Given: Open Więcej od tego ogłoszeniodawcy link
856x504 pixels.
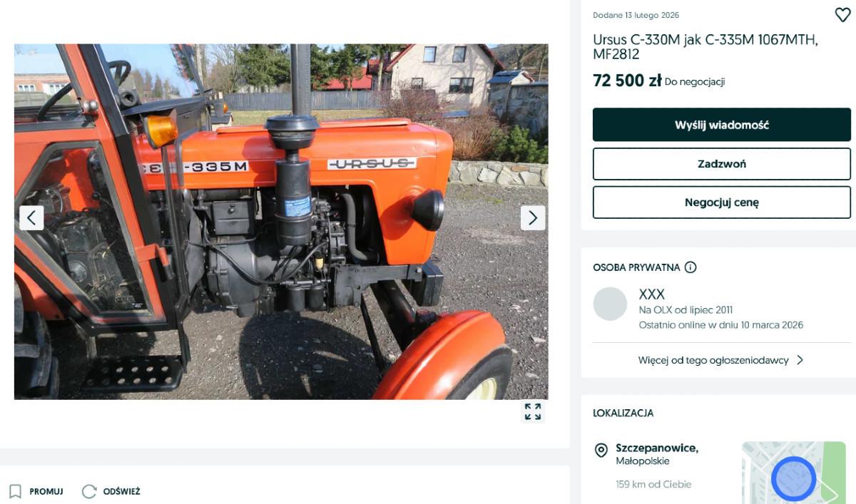Looking at the screenshot, I should 713,360.
